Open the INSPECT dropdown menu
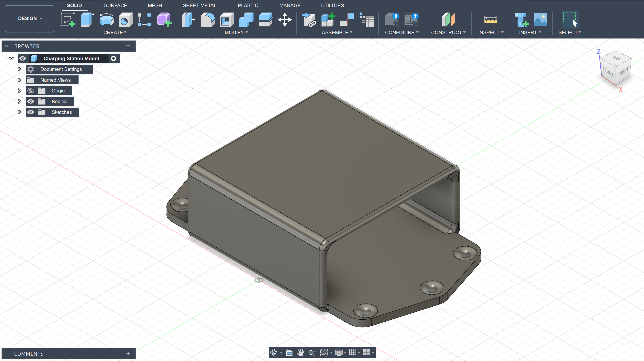Image resolution: width=644 pixels, height=361 pixels. point(491,32)
